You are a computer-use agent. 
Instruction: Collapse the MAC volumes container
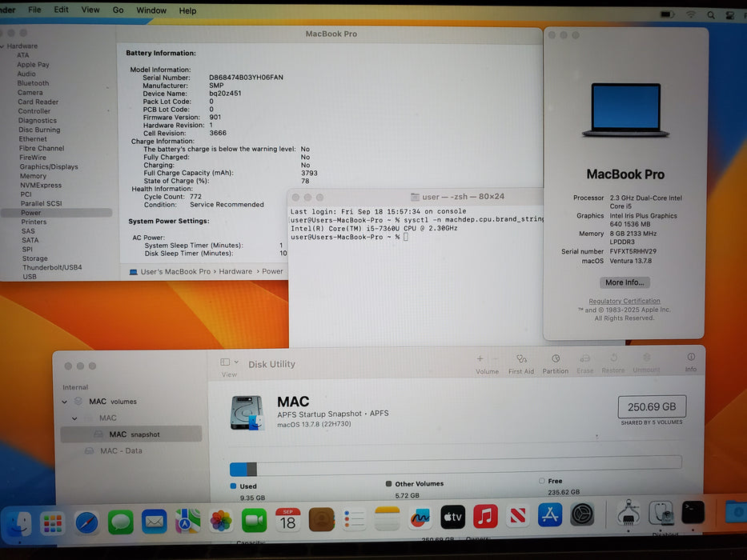pyautogui.click(x=64, y=402)
